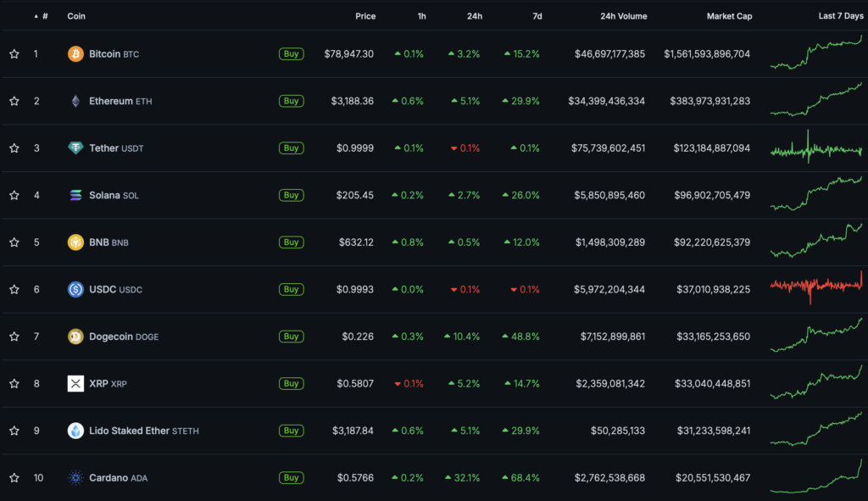
Task: Click the BNB coin logo icon
Action: click(75, 242)
